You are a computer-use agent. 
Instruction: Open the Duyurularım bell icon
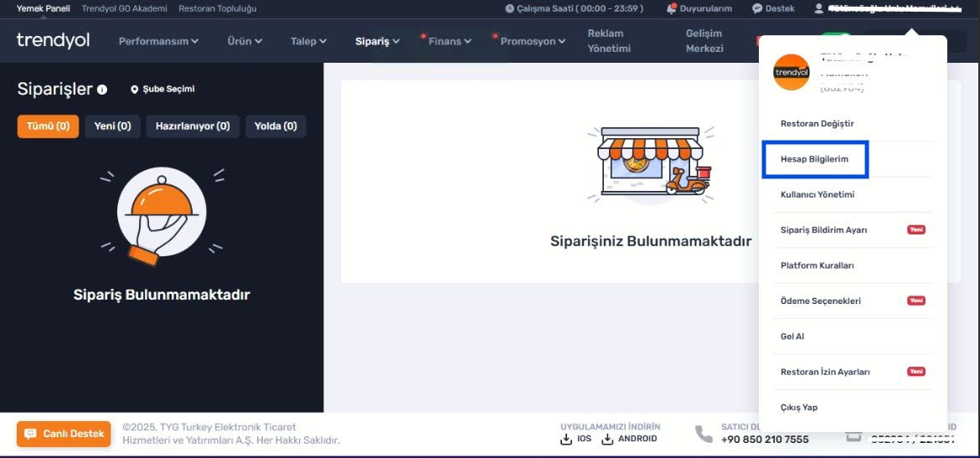(671, 8)
